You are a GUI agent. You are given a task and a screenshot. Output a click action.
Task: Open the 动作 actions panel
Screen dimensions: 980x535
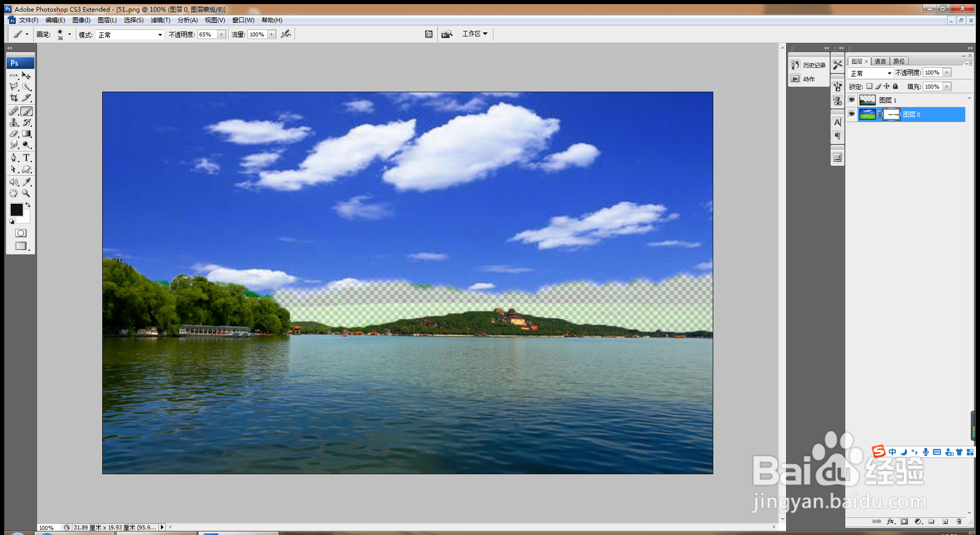[803, 79]
